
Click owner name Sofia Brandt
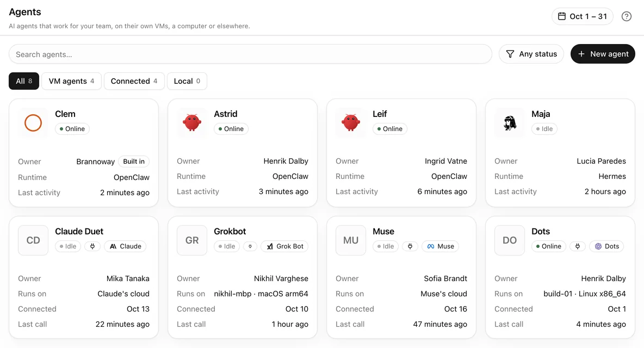pyautogui.click(x=445, y=278)
